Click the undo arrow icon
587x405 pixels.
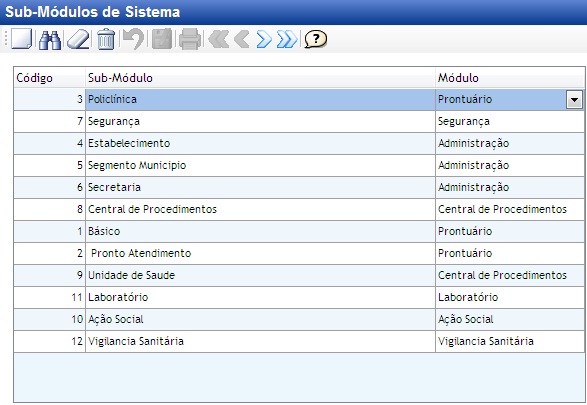coord(134,39)
